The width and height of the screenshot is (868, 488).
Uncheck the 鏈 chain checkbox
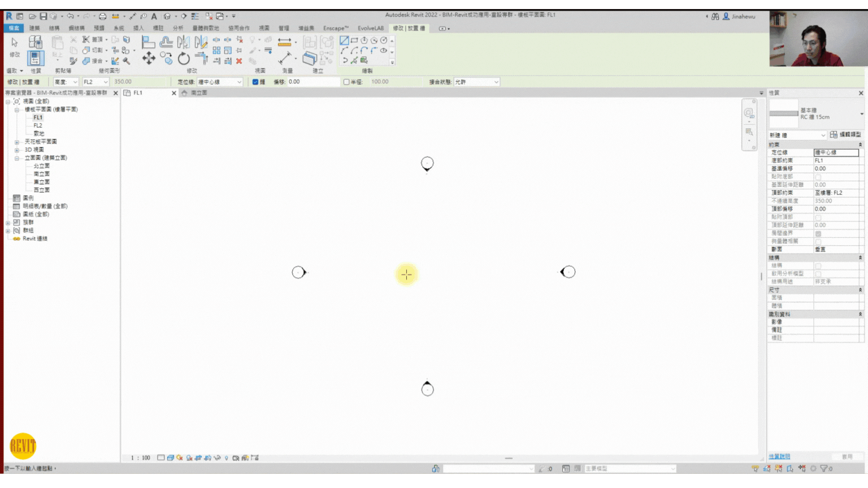(x=255, y=82)
